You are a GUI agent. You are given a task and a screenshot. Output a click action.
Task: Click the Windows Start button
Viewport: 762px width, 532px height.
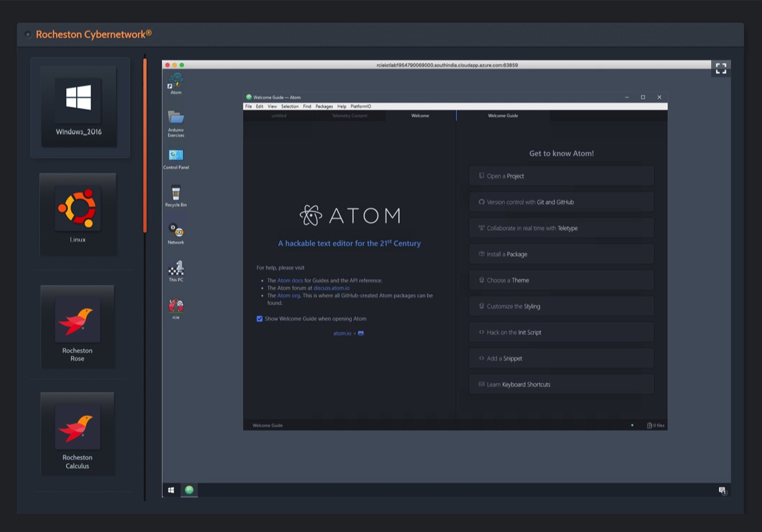171,490
